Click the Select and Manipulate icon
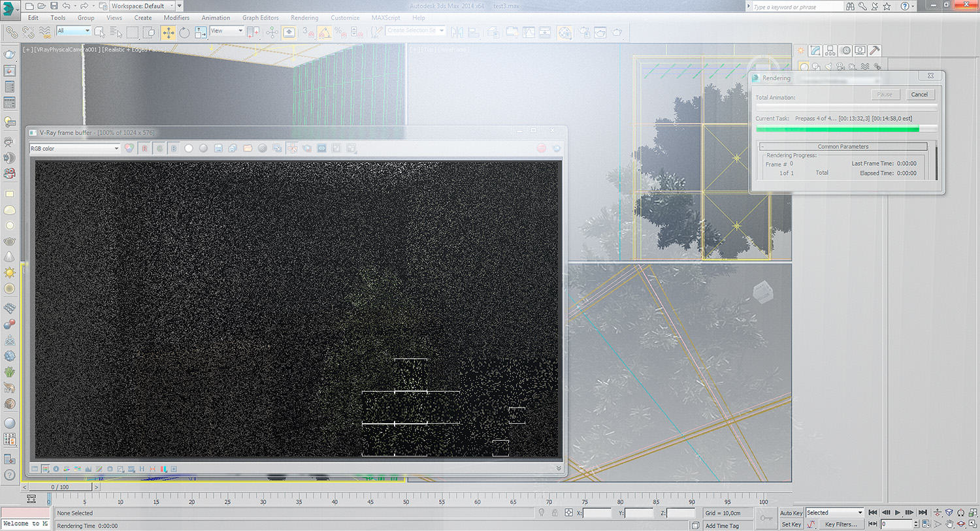The image size is (980, 531). click(272, 32)
